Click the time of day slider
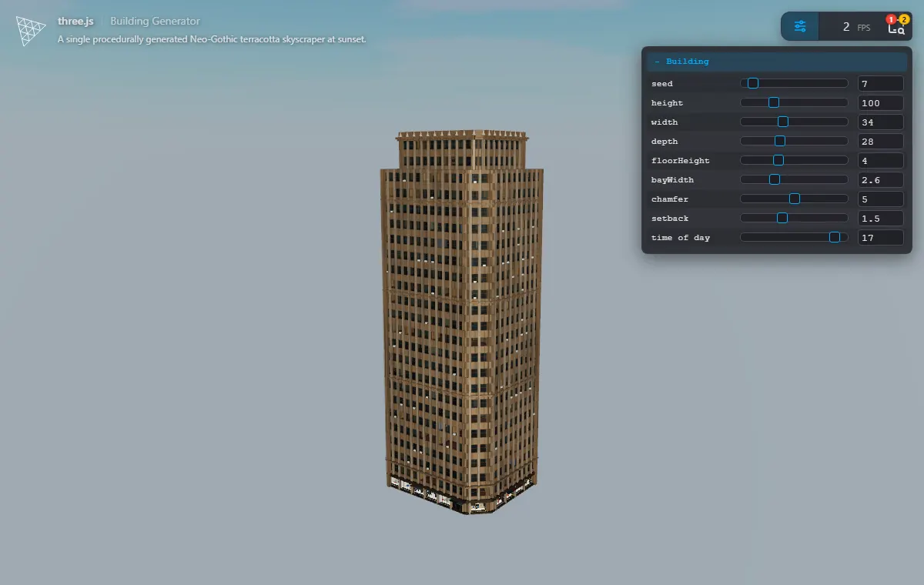Screen dimensions: 924x585 (794, 237)
